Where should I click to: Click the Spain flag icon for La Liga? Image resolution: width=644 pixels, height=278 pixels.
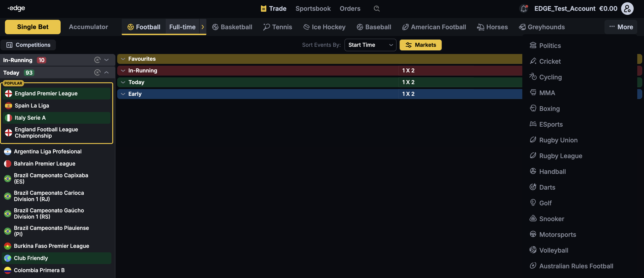tap(9, 106)
